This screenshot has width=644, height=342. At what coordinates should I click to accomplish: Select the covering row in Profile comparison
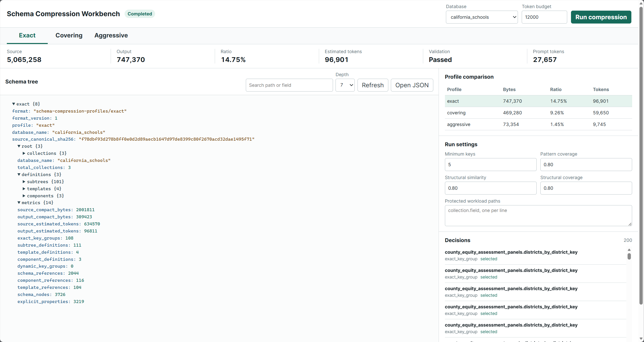pyautogui.click(x=538, y=113)
